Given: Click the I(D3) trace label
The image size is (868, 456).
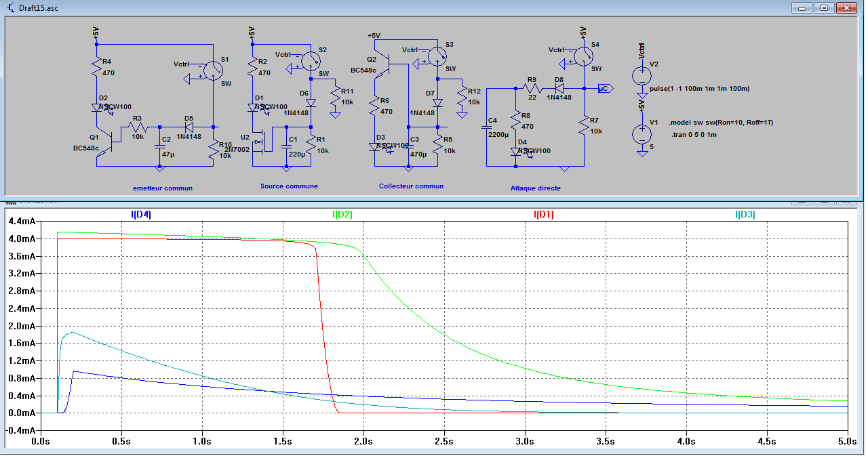Looking at the screenshot, I should [745, 215].
